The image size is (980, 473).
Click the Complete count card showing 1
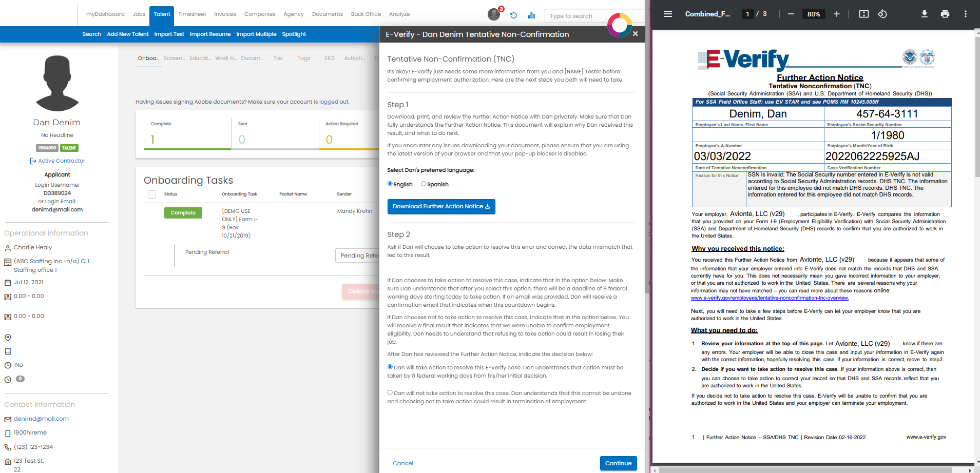tap(187, 133)
